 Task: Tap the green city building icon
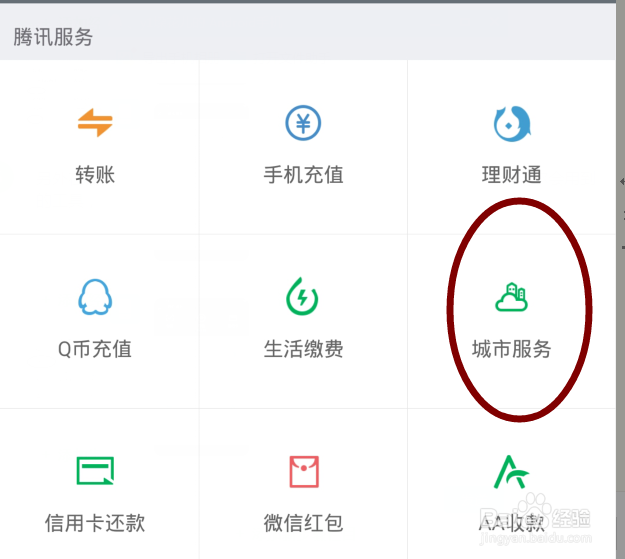tap(511, 297)
